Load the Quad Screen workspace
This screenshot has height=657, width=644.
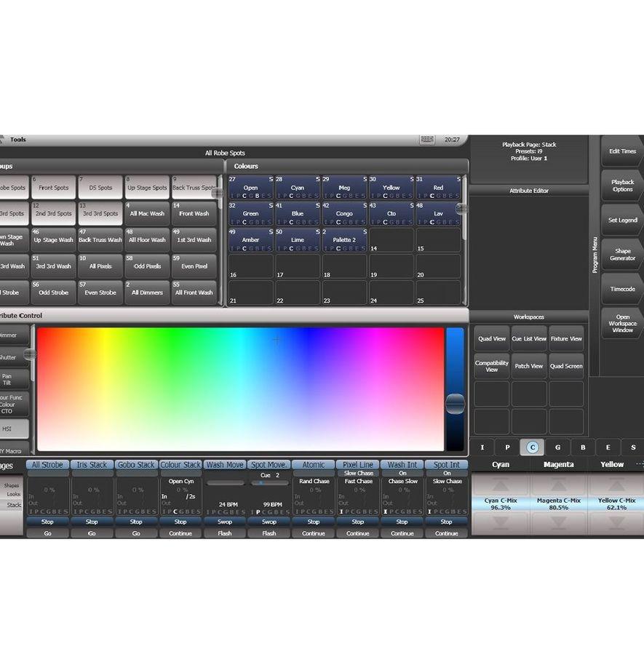pyautogui.click(x=566, y=366)
